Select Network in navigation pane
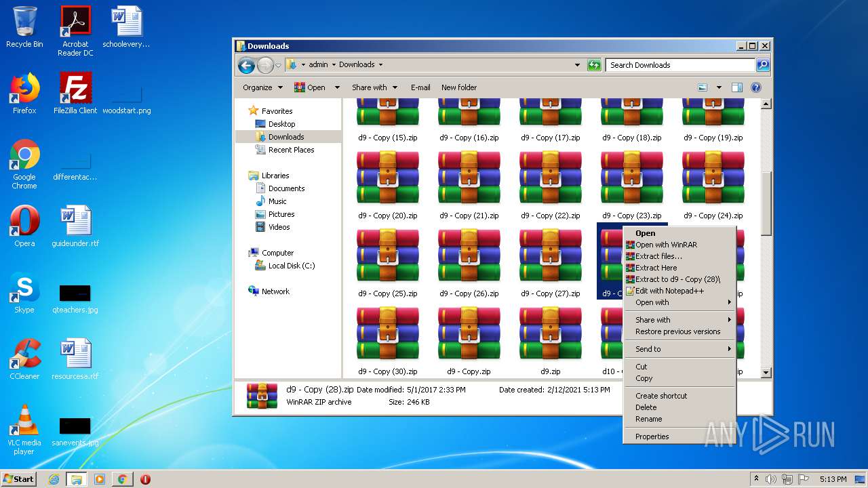 [x=269, y=291]
